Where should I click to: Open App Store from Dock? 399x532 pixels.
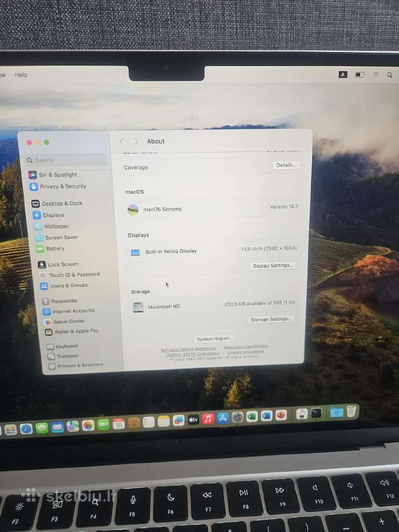tap(223, 418)
